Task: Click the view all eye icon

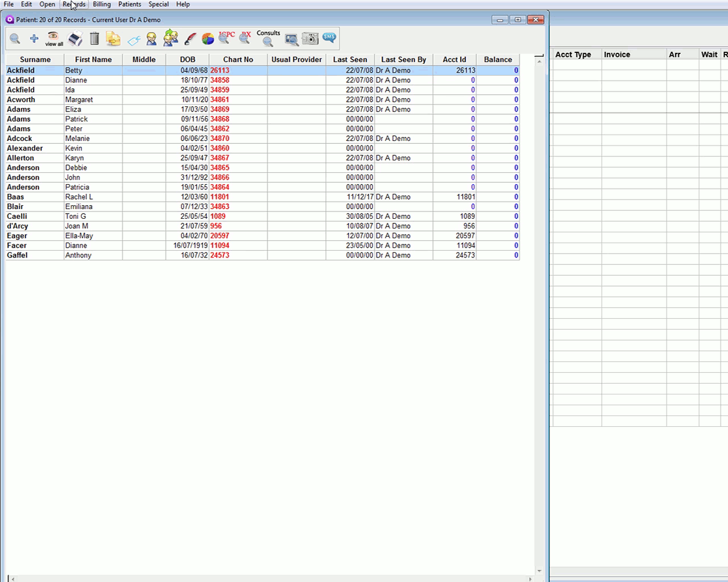Action: point(53,38)
